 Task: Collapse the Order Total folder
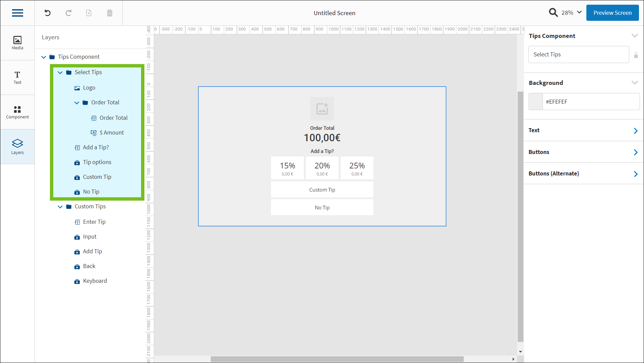coord(77,103)
